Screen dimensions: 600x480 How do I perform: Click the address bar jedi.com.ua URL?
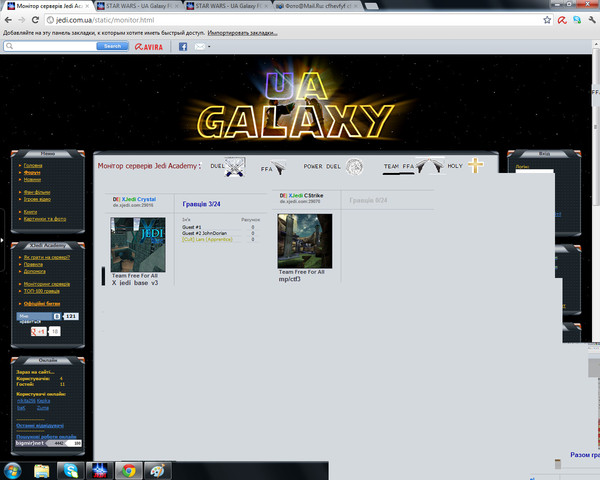[105, 20]
